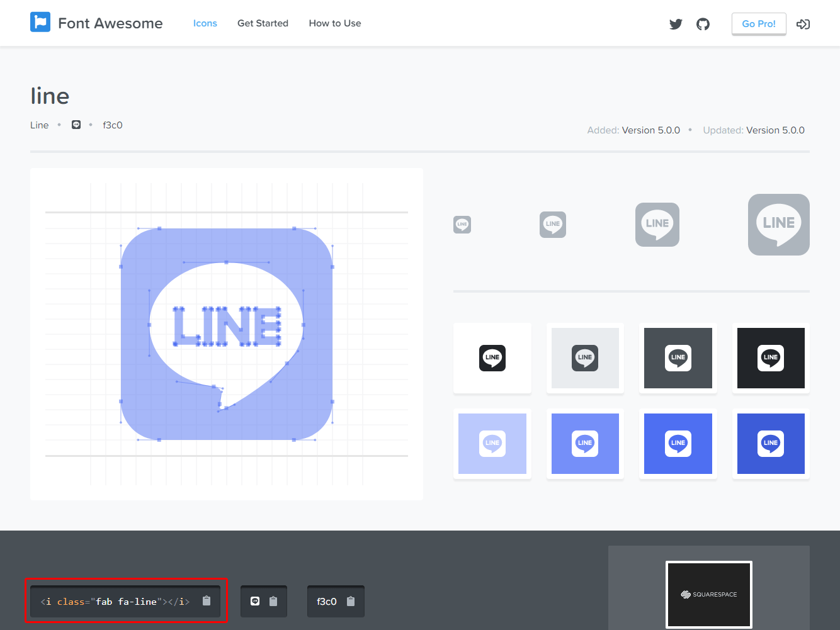
Task: Select the second-largest gray Line icon preview
Action: [657, 225]
